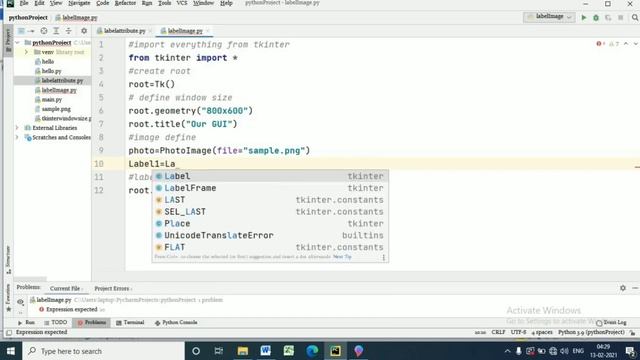
Task: Hide the Problems panel minimize icon
Action: pyautogui.click(x=635, y=288)
